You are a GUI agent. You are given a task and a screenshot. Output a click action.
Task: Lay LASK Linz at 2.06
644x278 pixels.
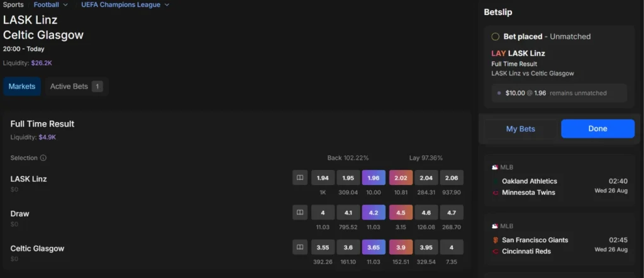pyautogui.click(x=452, y=177)
